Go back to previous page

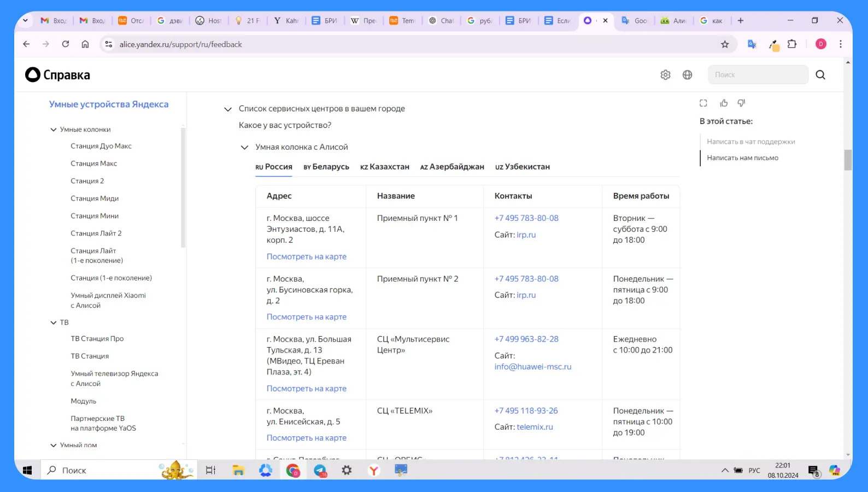(26, 44)
